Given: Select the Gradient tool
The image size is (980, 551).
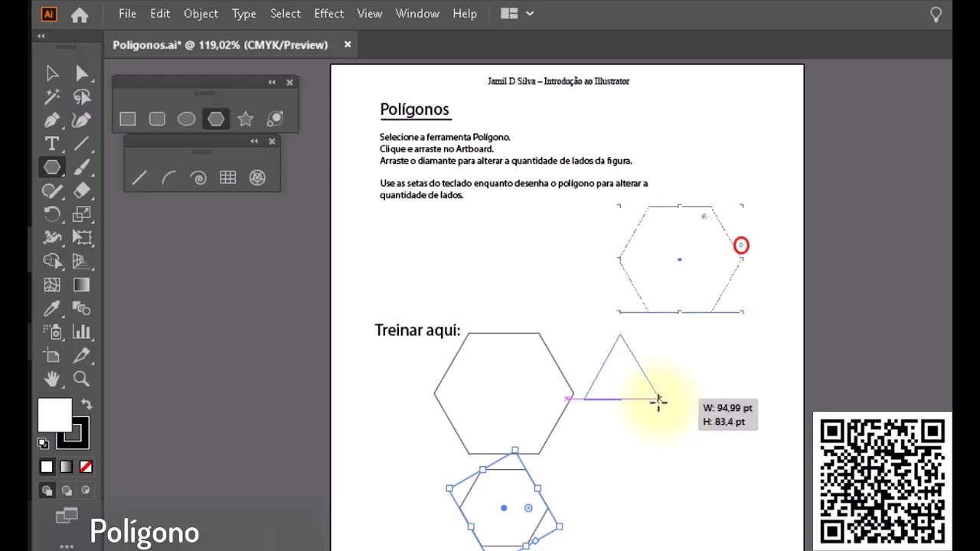Looking at the screenshot, I should [x=82, y=285].
